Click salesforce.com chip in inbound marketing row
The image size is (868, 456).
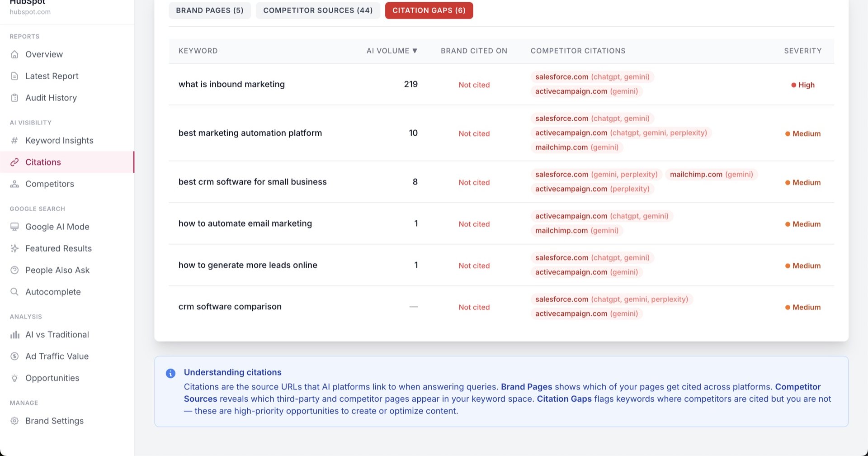pos(592,77)
